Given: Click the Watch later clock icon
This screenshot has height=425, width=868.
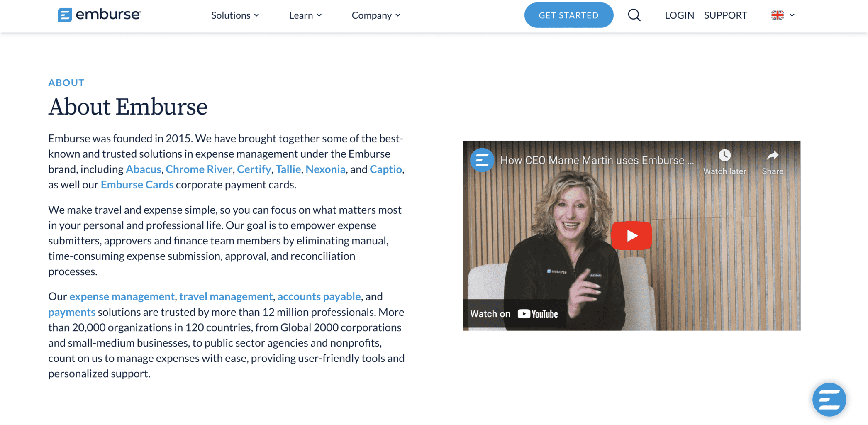Looking at the screenshot, I should click(x=724, y=156).
